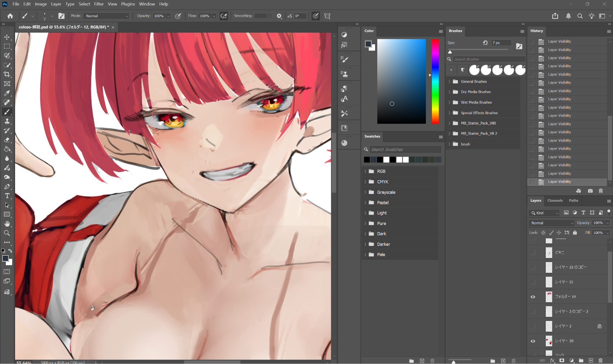613x364 pixels.
Task: Select the Rectangular Marquee tool
Action: (7, 47)
